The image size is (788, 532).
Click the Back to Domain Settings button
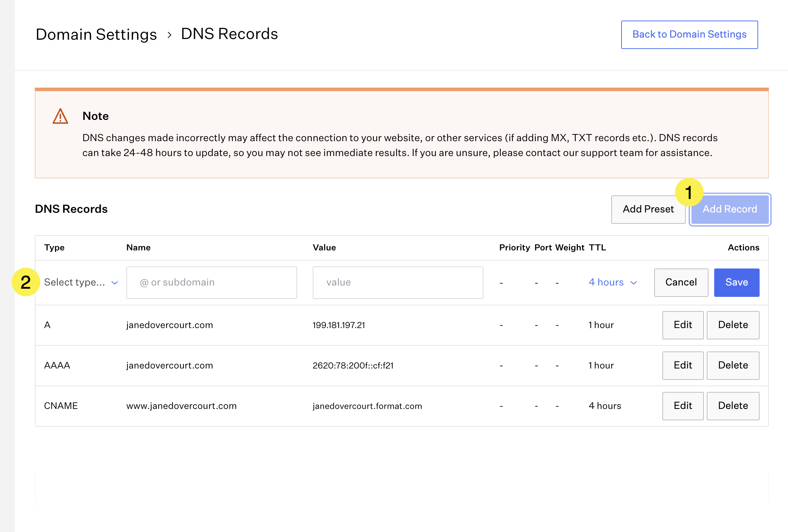coord(689,34)
